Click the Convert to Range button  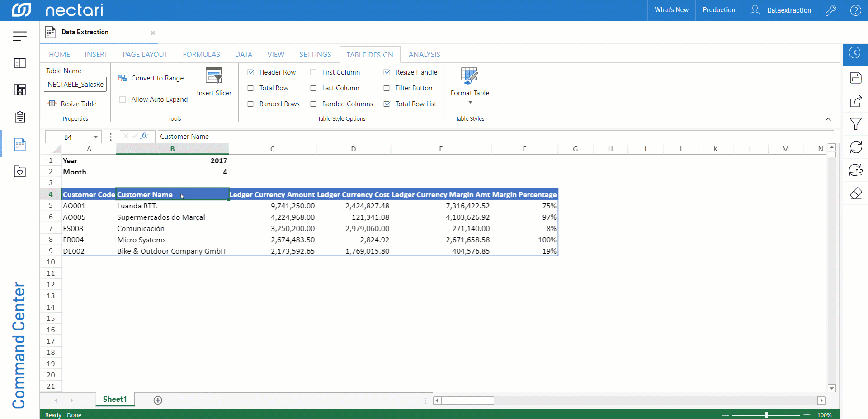(151, 78)
